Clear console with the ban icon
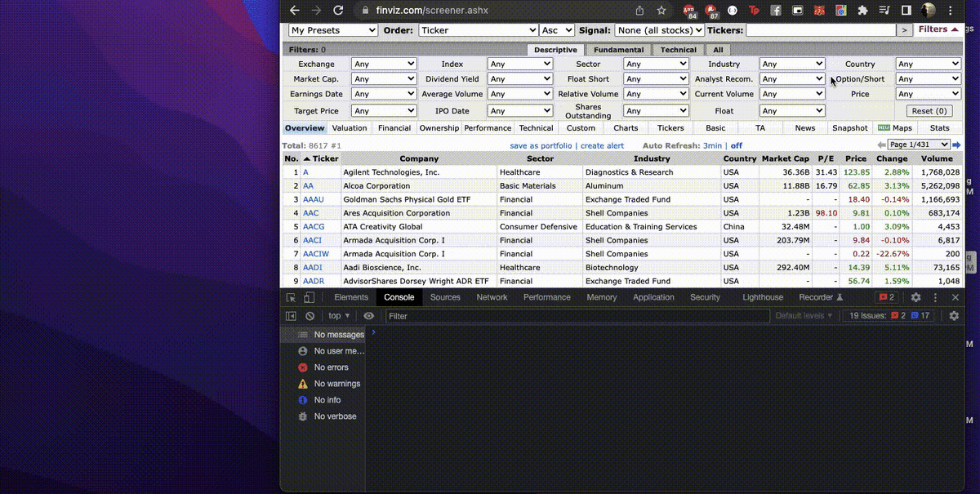 (310, 316)
